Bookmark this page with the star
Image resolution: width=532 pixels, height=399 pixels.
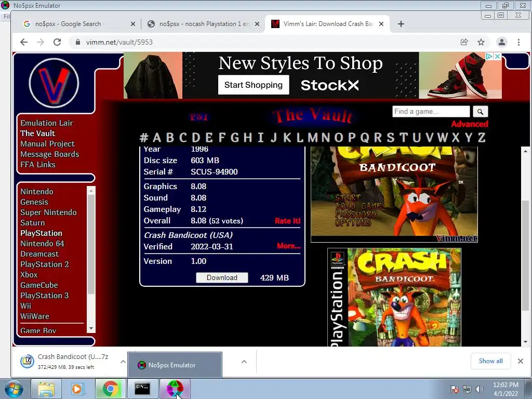pyautogui.click(x=481, y=42)
